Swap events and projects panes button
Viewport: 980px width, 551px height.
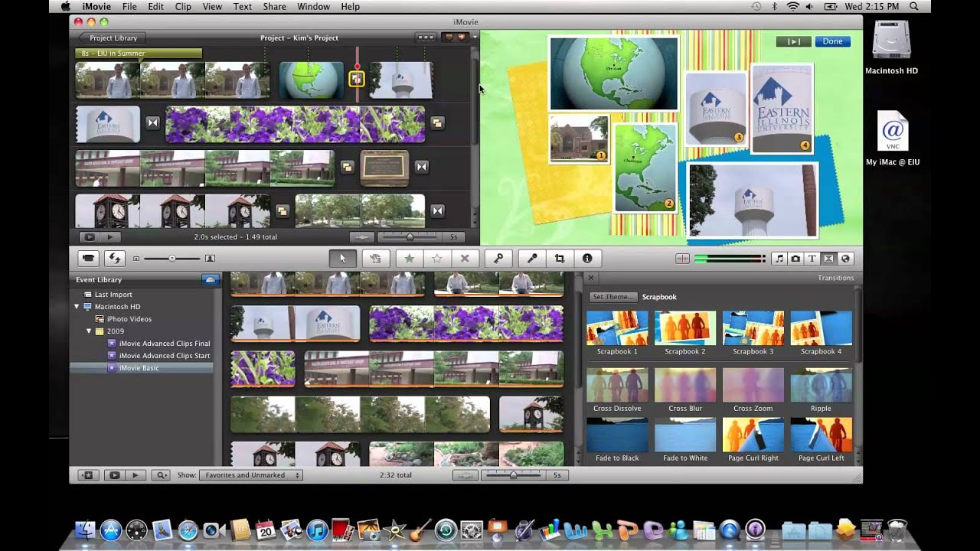point(115,259)
